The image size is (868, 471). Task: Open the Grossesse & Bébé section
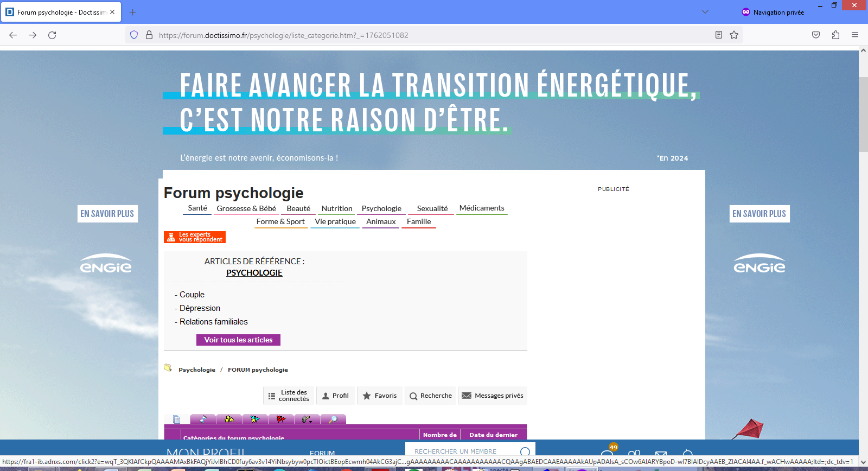point(246,208)
